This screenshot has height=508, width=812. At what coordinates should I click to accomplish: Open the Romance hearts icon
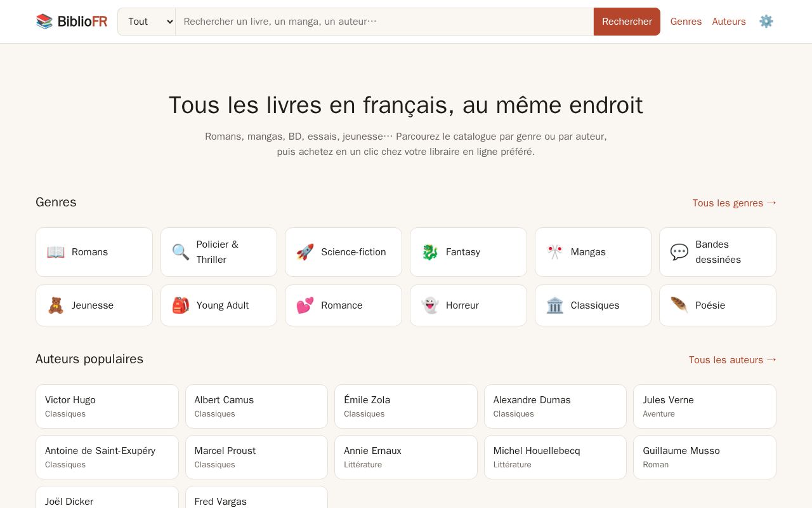[305, 305]
